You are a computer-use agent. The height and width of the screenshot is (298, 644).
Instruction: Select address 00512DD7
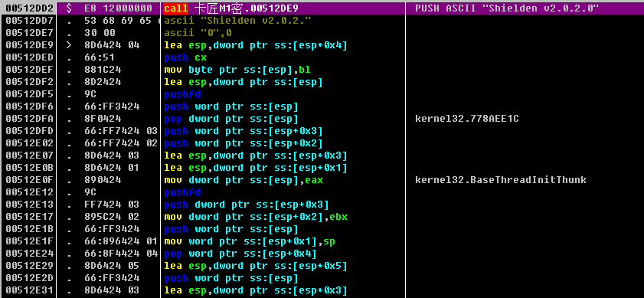click(30, 20)
